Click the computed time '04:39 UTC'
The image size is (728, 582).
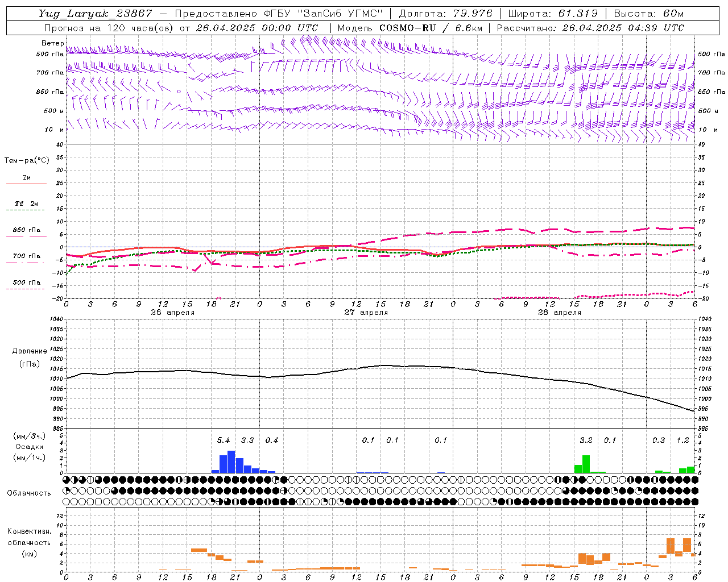(x=656, y=28)
